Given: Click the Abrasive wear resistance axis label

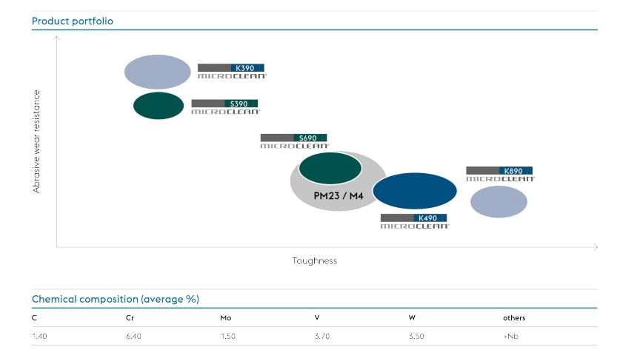Looking at the screenshot, I should 36,142.
